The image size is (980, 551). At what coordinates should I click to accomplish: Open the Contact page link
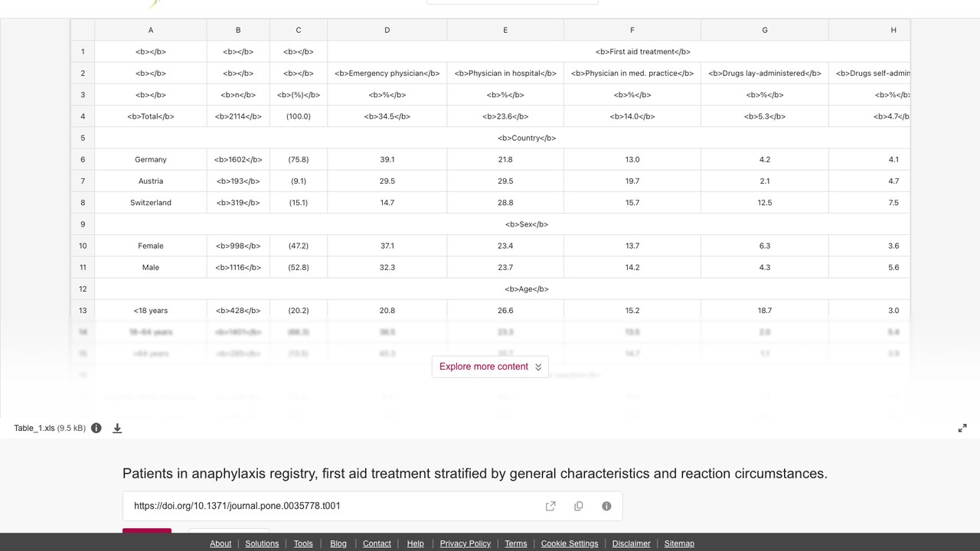377,543
